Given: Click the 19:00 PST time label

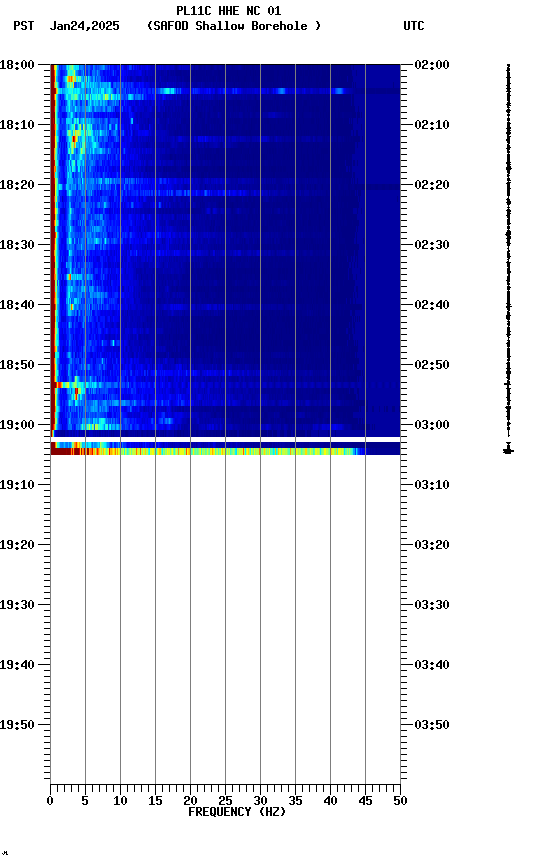Looking at the screenshot, I should coord(17,425).
